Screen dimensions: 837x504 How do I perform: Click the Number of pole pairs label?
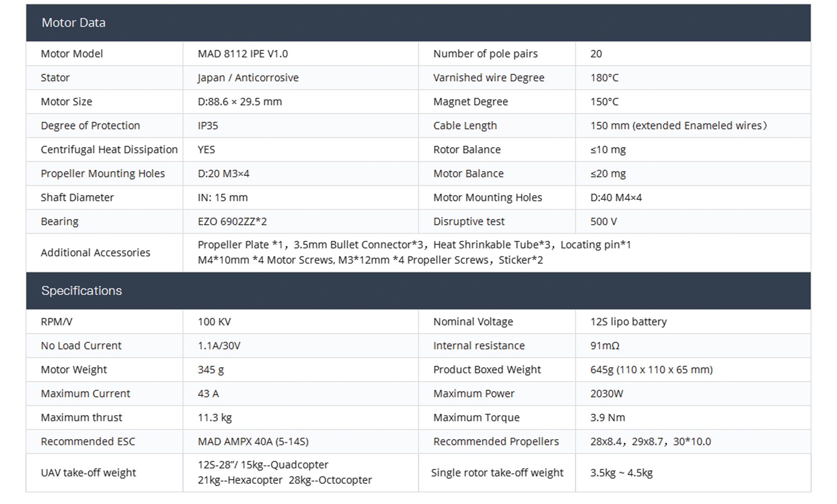click(485, 54)
